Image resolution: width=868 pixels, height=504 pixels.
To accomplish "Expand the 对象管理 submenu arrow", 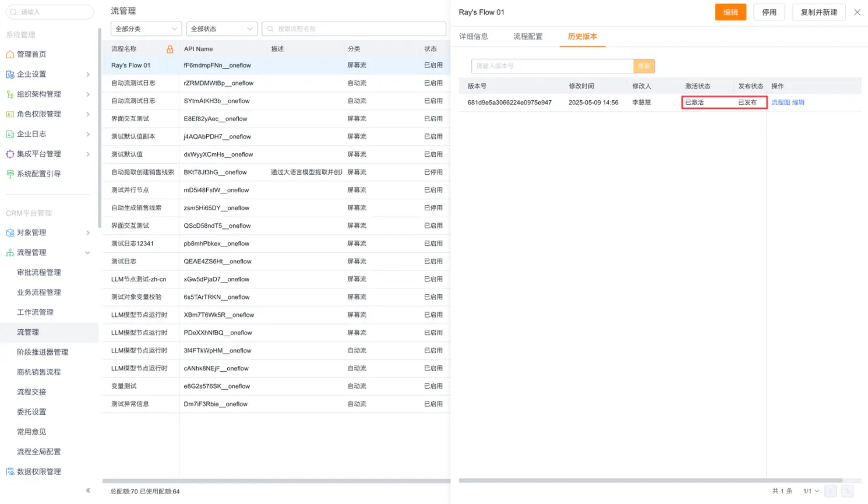I will click(88, 233).
